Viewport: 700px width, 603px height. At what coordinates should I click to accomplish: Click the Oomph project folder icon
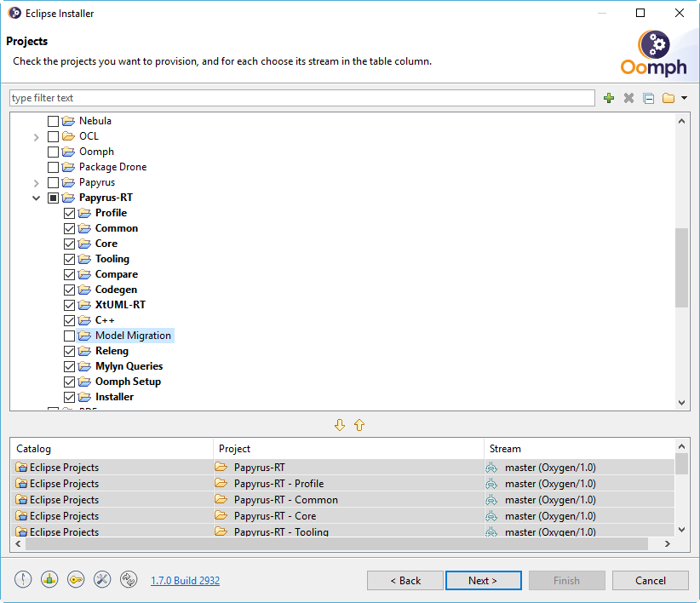[x=68, y=152]
